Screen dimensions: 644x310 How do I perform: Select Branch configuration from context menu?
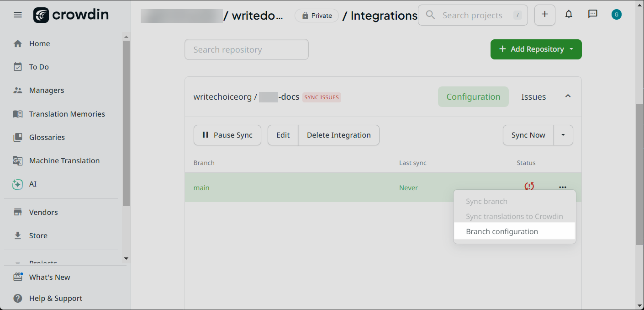pyautogui.click(x=502, y=231)
